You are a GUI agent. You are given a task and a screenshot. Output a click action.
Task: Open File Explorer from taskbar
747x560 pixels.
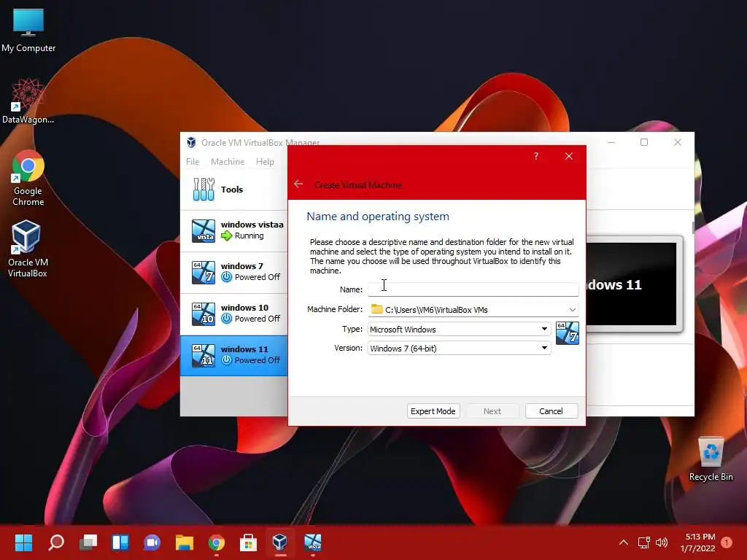coord(185,542)
